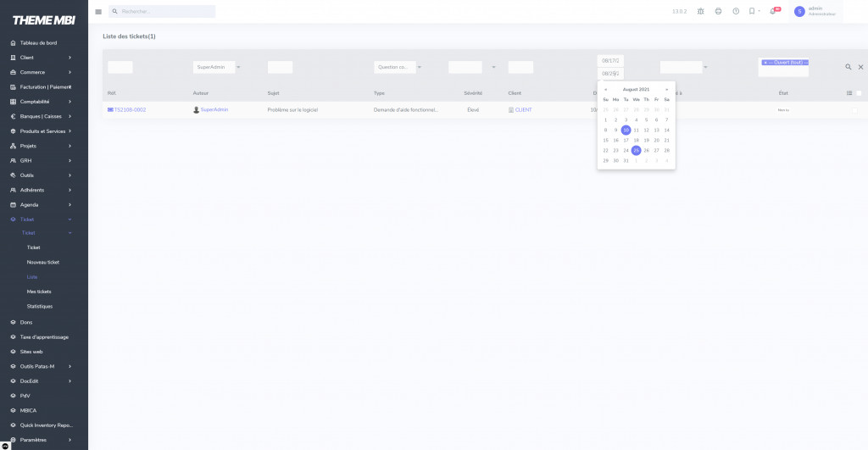Click the Tableau de bord home icon
Viewport: 868px width, 450px height.
[x=14, y=42]
